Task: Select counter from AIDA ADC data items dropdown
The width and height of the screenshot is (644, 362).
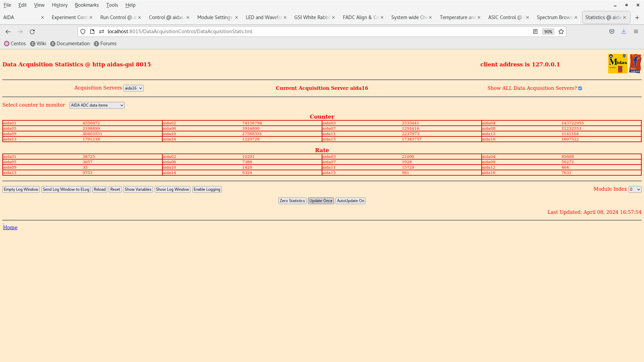Action: tap(96, 105)
